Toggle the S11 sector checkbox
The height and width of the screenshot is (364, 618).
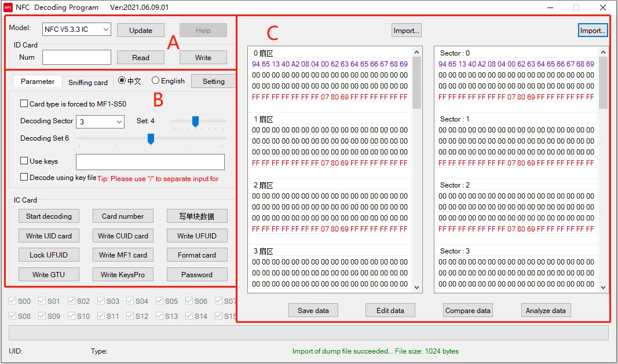pos(101,316)
